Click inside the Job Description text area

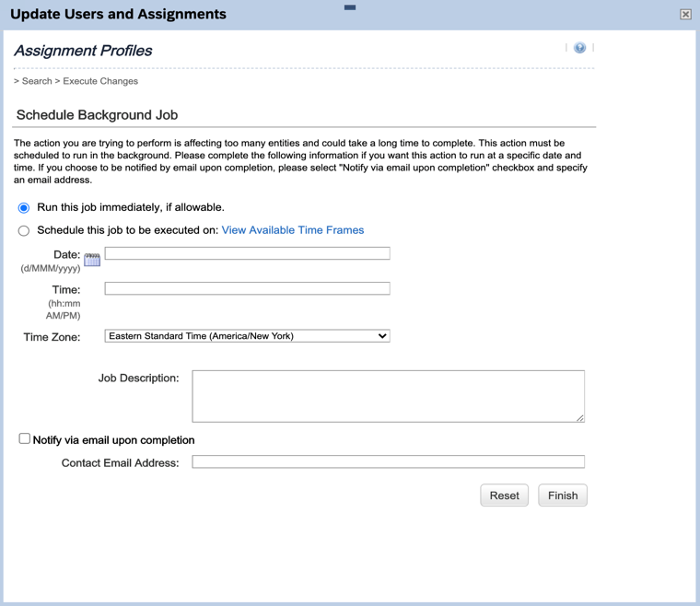388,396
